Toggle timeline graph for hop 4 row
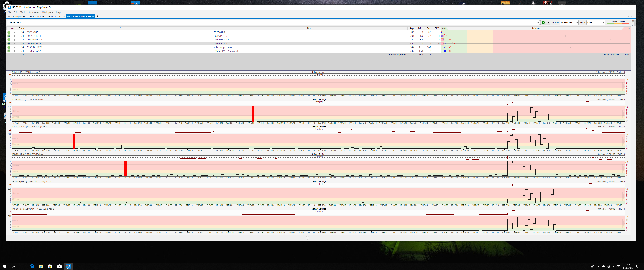 coord(14,43)
